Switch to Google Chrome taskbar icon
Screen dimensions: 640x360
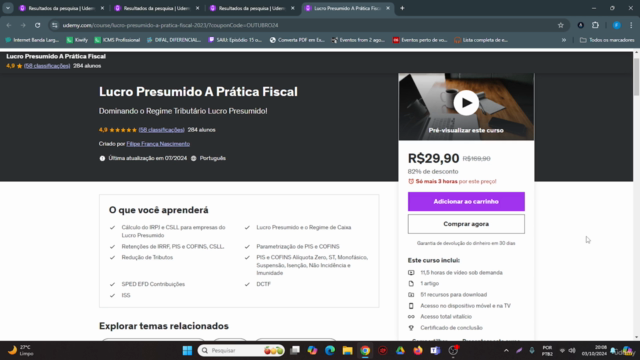point(365,350)
